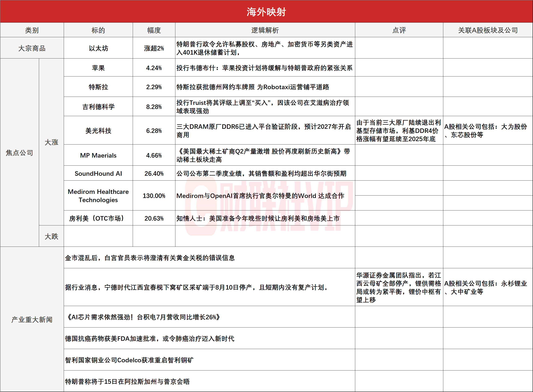Select the 第二季度业绩 logic text
The image size is (533, 392).
(261, 173)
